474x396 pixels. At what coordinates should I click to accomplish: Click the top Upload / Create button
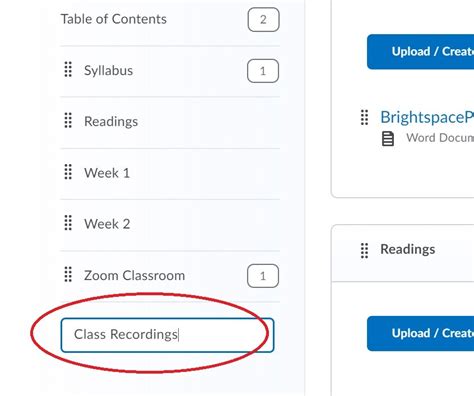420,52
